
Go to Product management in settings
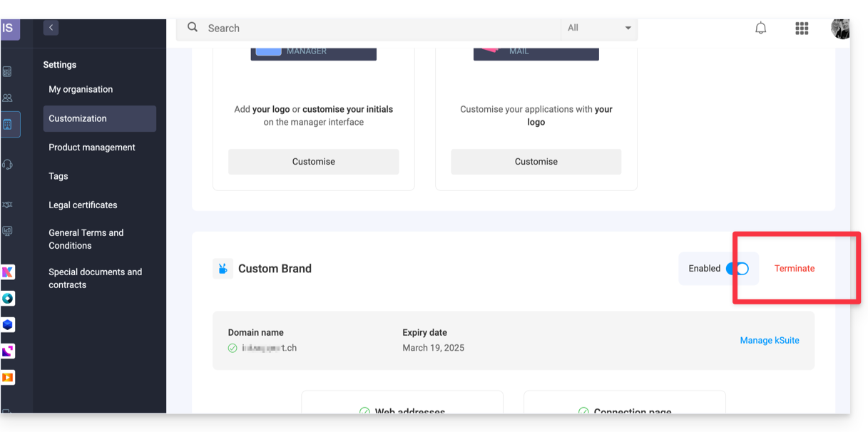[x=92, y=148]
